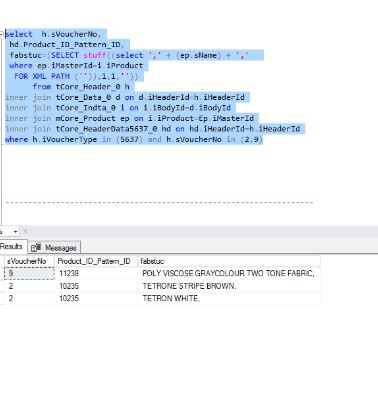The height and width of the screenshot is (395, 378).
Task: Select the fabstuc column header
Action: click(x=229, y=261)
